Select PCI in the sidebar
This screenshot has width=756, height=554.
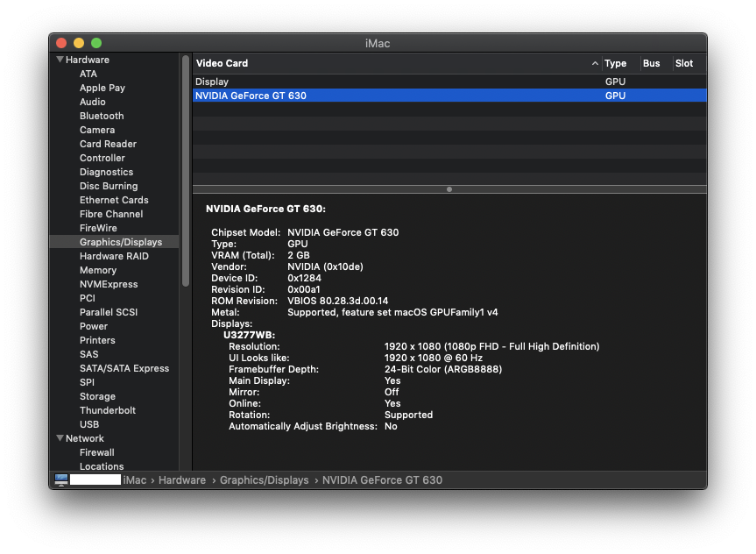[x=88, y=298]
